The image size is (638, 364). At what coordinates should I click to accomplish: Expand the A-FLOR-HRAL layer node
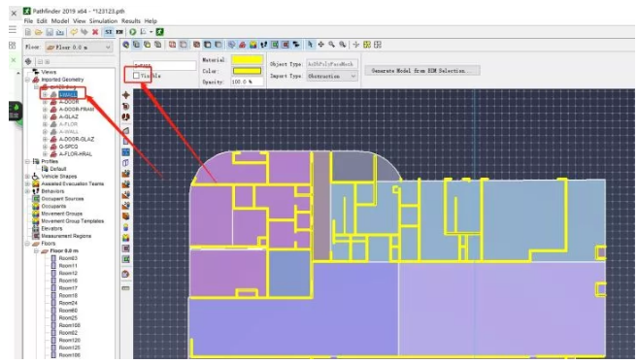click(x=46, y=154)
